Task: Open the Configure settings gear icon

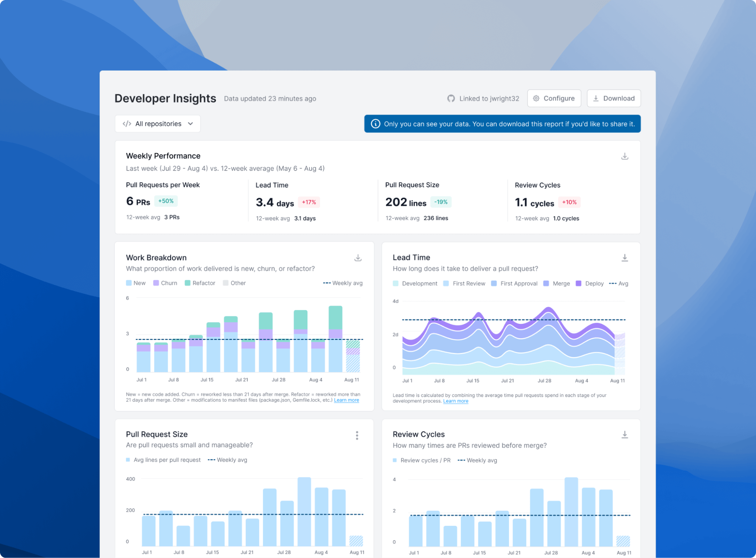Action: point(536,98)
